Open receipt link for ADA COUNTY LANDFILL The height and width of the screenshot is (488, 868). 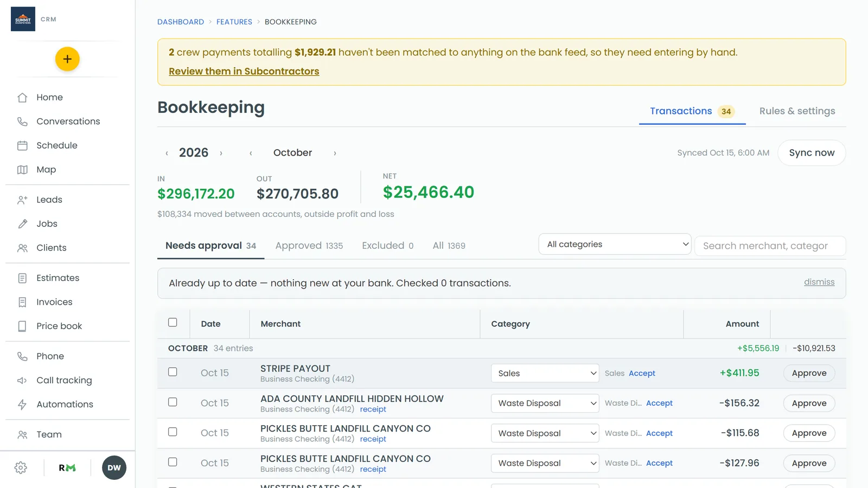click(x=373, y=409)
